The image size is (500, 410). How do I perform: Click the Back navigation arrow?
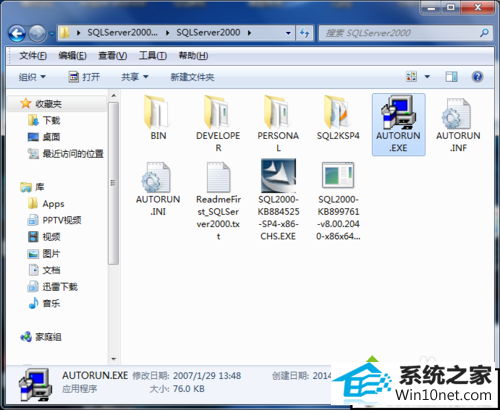17,33
